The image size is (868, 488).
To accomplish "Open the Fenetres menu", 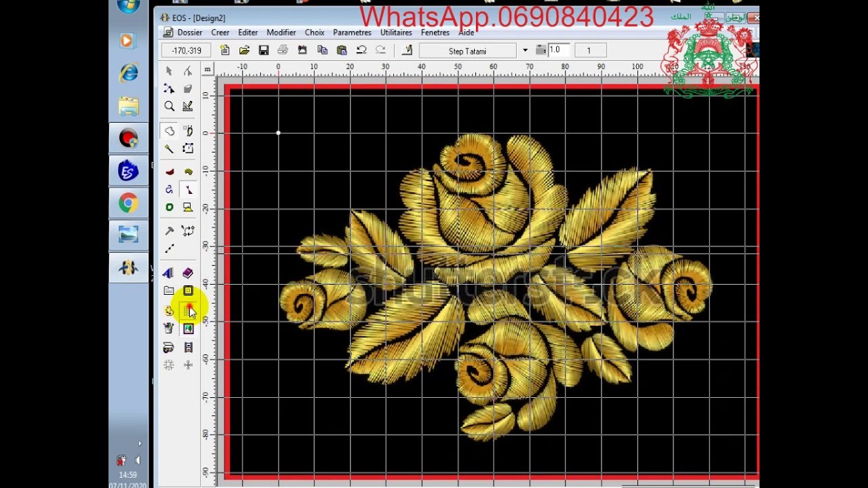I will click(x=435, y=33).
